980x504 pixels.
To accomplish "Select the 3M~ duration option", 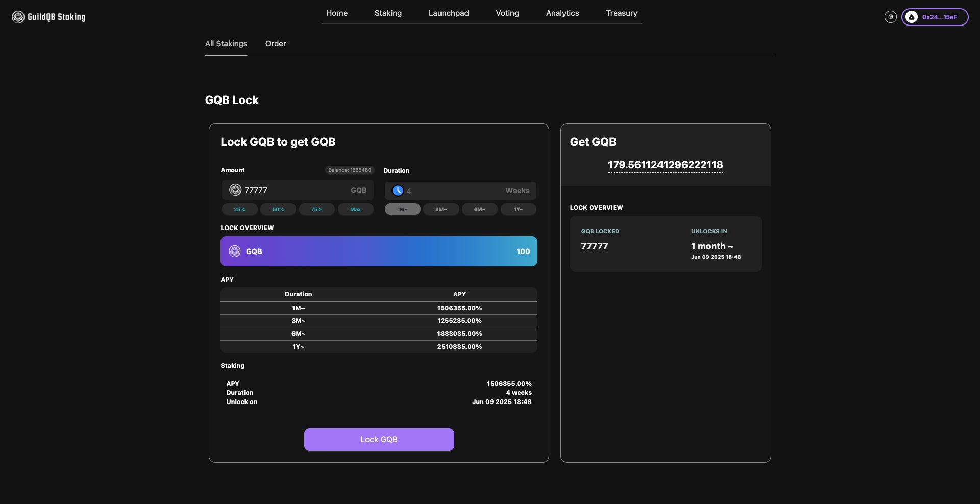I will [x=441, y=209].
